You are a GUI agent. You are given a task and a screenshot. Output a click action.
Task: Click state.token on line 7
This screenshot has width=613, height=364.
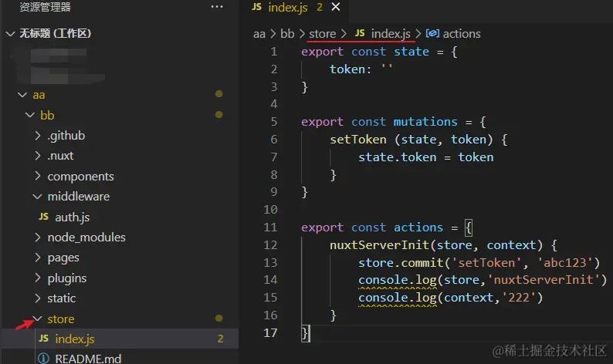point(397,157)
